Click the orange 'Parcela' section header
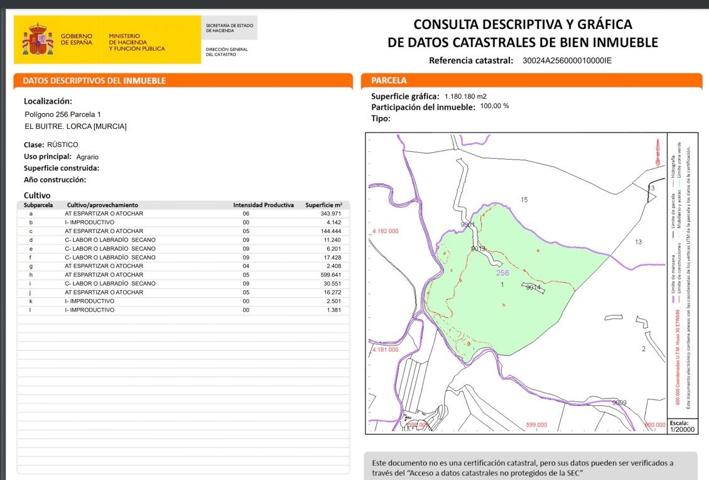Screen dimensions: 709x480 tap(532, 80)
